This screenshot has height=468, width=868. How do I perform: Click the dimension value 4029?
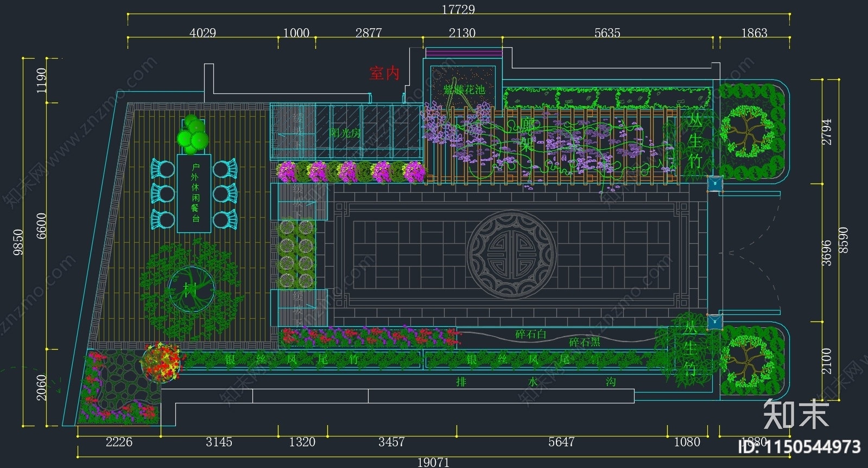pyautogui.click(x=202, y=33)
